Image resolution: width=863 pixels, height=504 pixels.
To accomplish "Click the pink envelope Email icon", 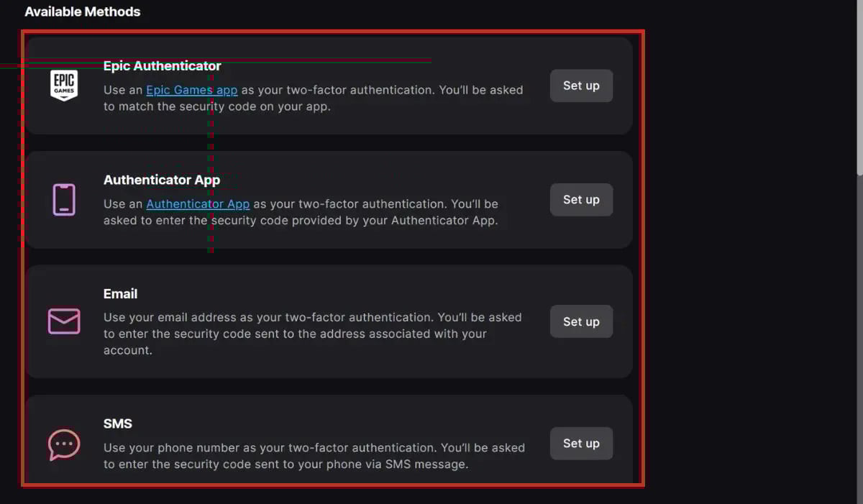I will coord(64,321).
